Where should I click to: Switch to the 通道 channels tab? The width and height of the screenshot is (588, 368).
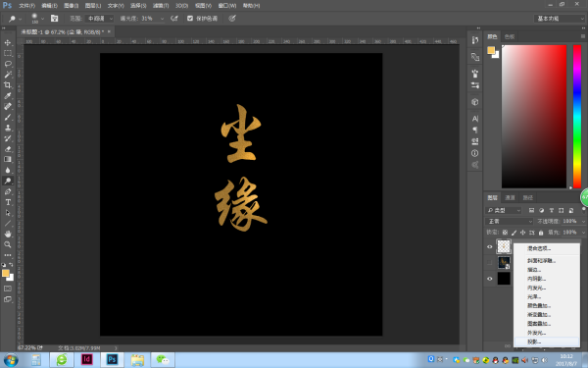click(510, 197)
